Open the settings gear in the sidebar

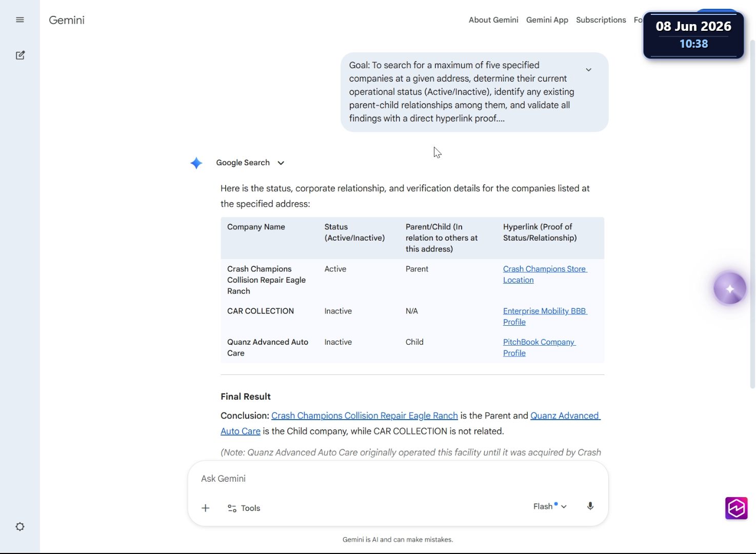coord(20,527)
